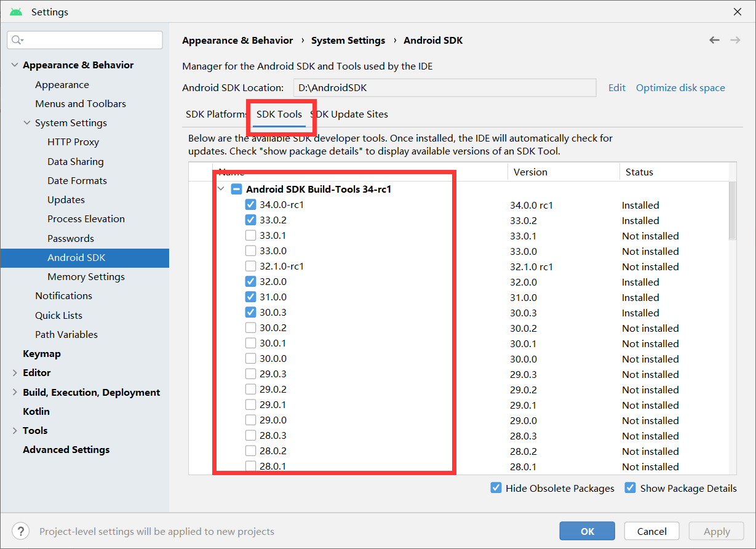
Task: Check the 30.0.0 build tools checkbox
Action: pyautogui.click(x=250, y=359)
